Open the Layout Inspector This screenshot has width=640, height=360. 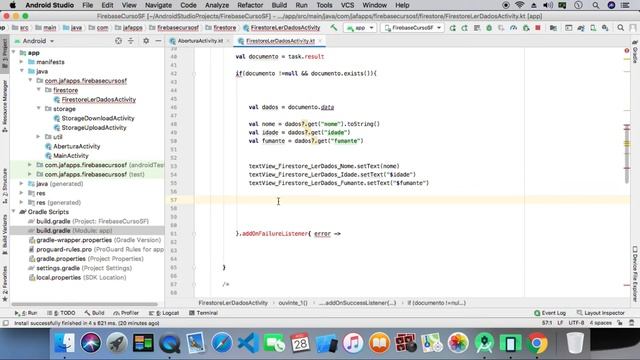click(x=600, y=313)
